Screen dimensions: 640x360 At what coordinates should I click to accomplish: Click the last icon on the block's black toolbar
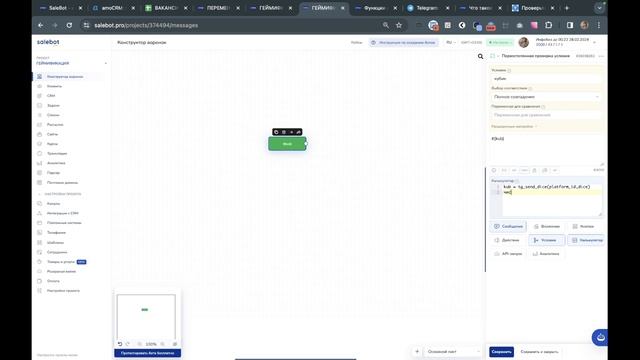point(298,132)
